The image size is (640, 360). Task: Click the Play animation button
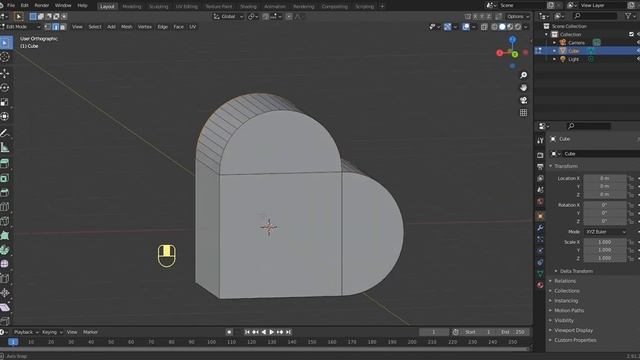[272, 332]
